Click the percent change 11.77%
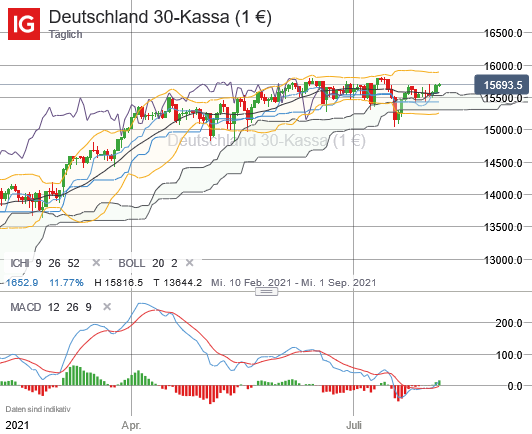Viewport: 532px width, 434px height. pyautogui.click(x=66, y=283)
